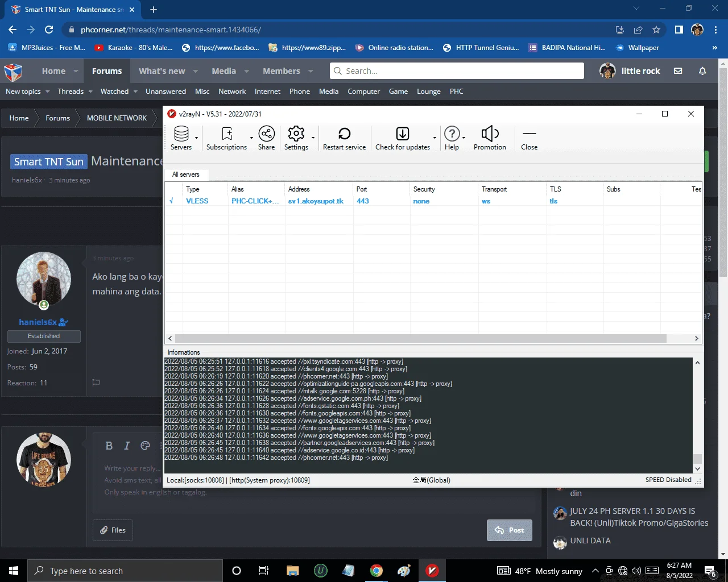Open the inbox envelope icon
Image resolution: width=728 pixels, height=582 pixels.
(x=678, y=71)
